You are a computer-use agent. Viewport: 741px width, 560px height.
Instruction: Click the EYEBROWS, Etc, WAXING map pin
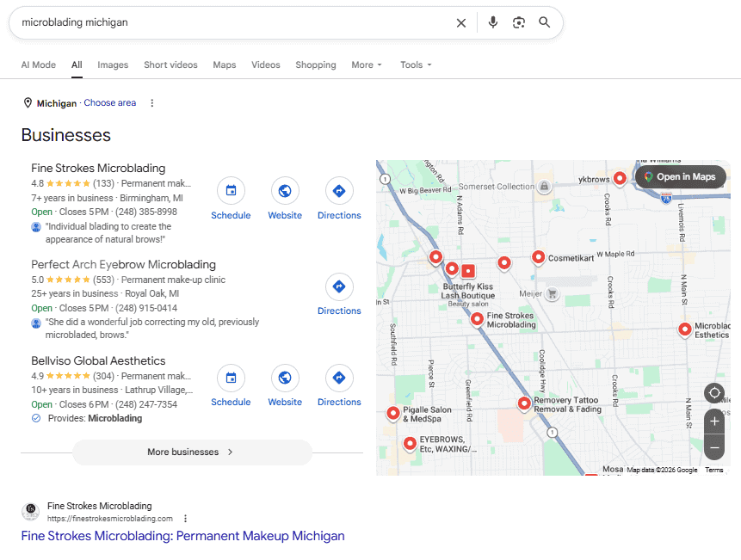(410, 444)
